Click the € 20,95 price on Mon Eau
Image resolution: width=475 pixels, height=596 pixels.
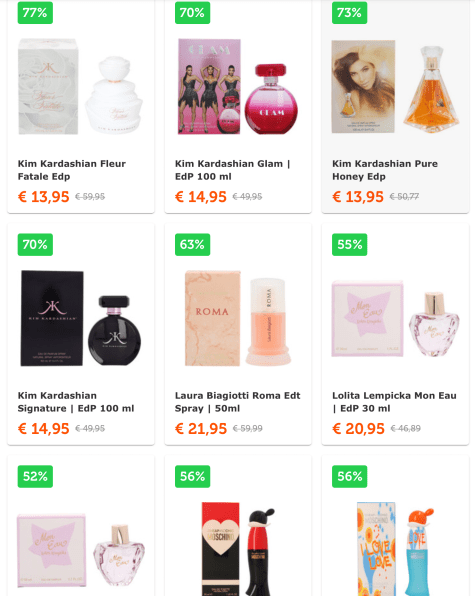[358, 429]
